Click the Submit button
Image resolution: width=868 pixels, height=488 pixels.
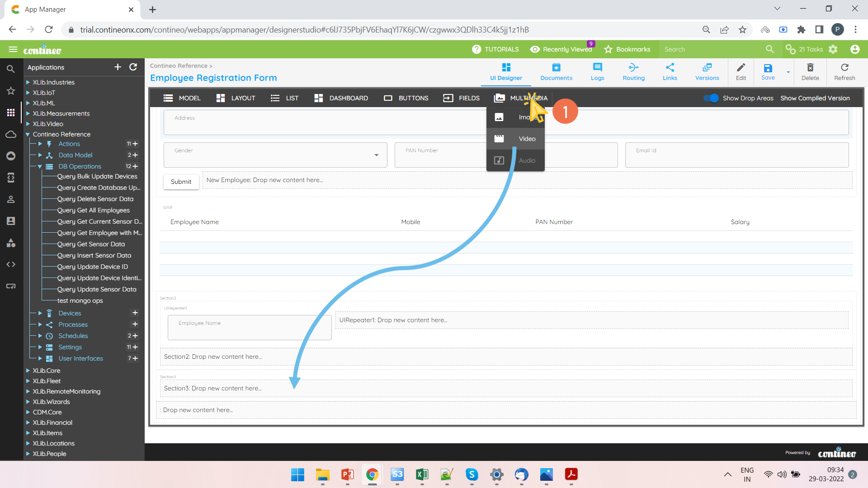pyautogui.click(x=181, y=182)
